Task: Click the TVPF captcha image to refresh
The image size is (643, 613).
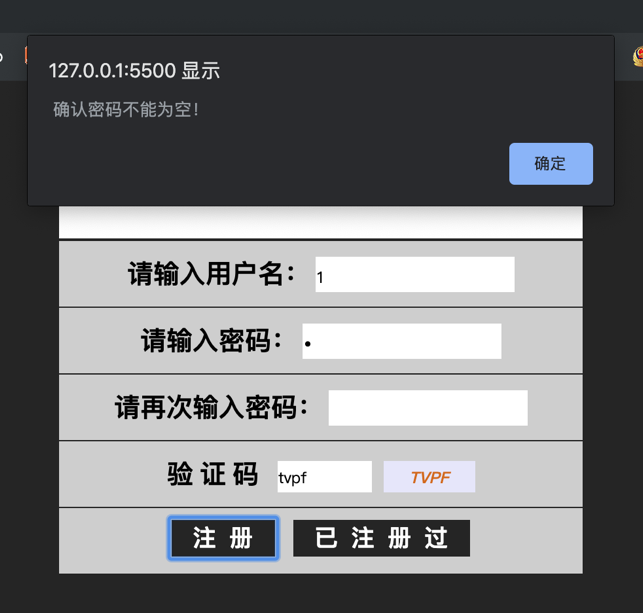Action: click(x=429, y=476)
